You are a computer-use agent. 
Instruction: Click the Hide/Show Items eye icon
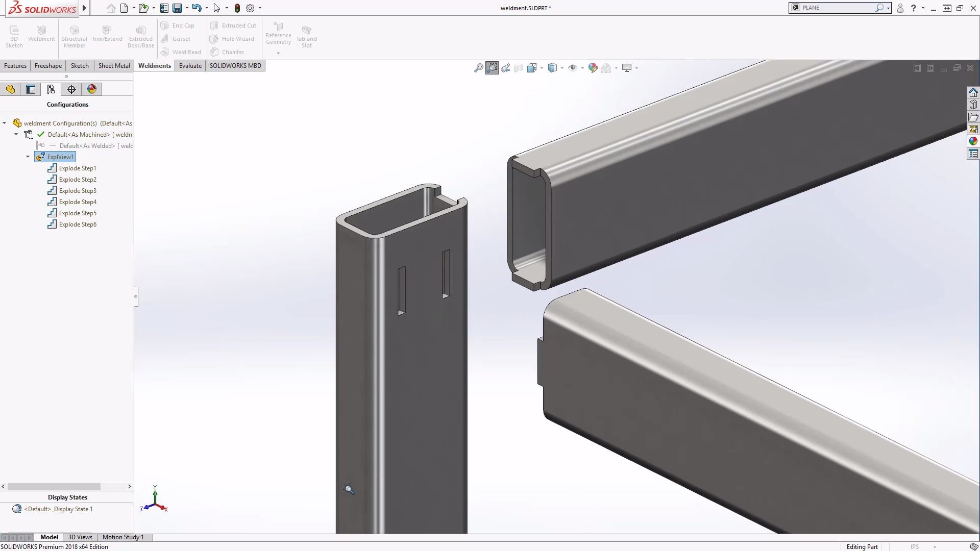(573, 68)
